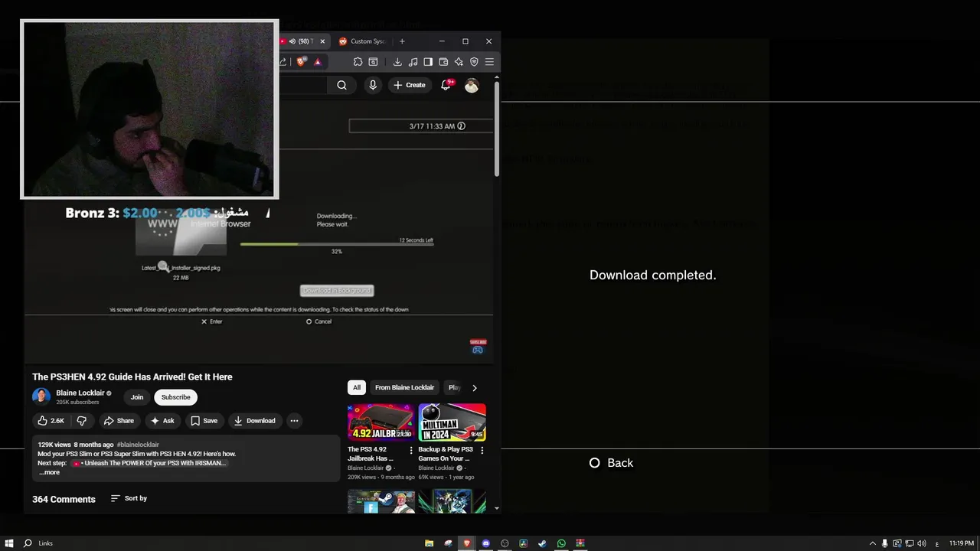980x551 pixels.
Task: Click the taskbar 'Links' search box
Action: [44, 543]
